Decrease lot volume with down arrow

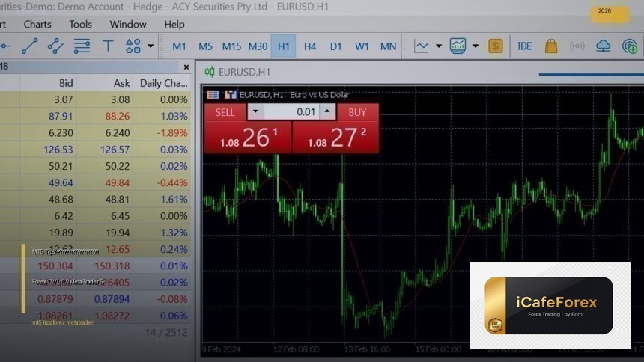tap(255, 111)
